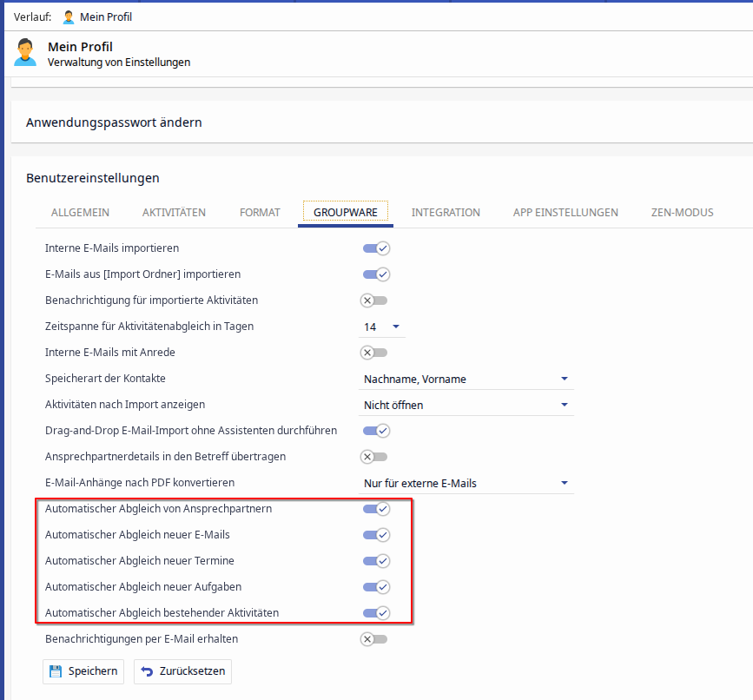Open the INTEGRATION tab

[x=446, y=213]
